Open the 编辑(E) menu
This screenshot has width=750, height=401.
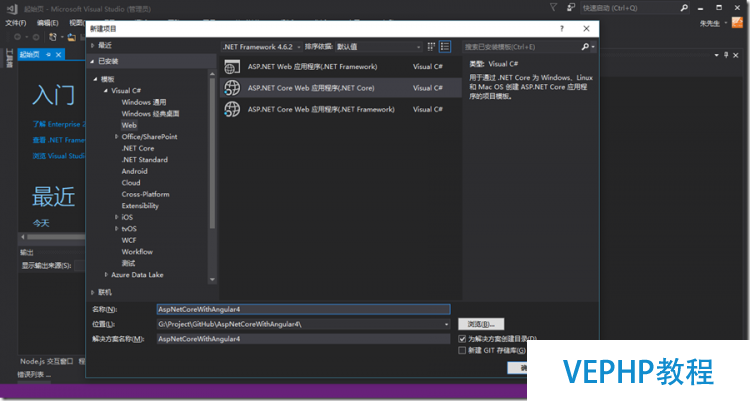click(47, 23)
